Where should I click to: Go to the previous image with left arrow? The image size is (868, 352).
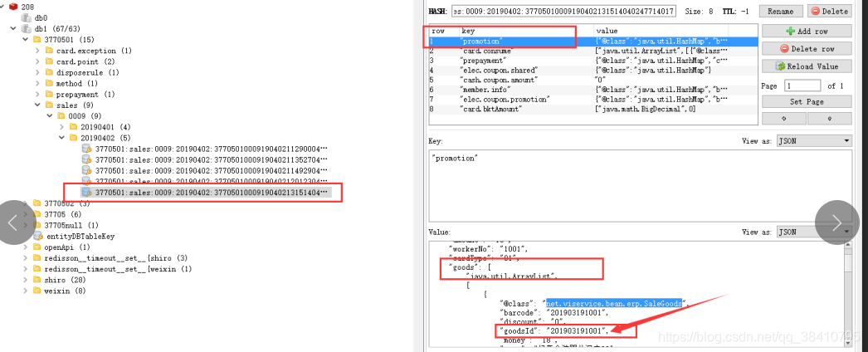click(x=14, y=222)
